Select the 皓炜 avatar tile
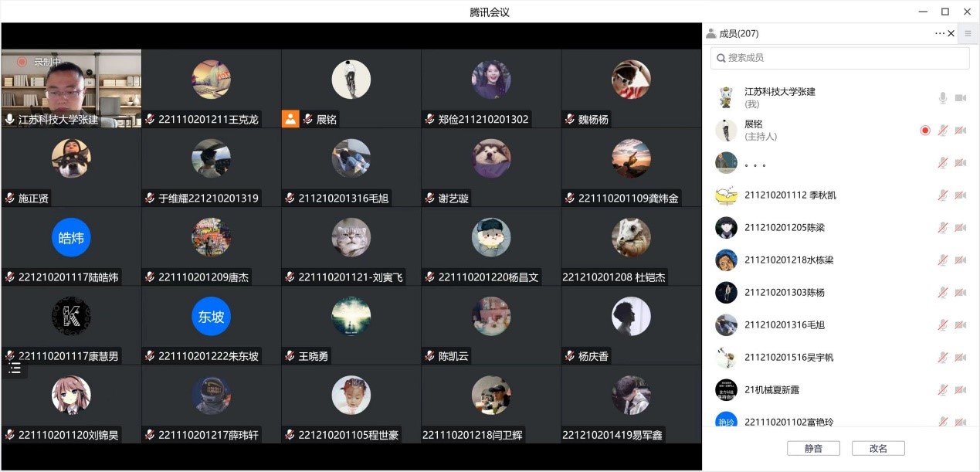The height and width of the screenshot is (472, 980). pos(71,238)
